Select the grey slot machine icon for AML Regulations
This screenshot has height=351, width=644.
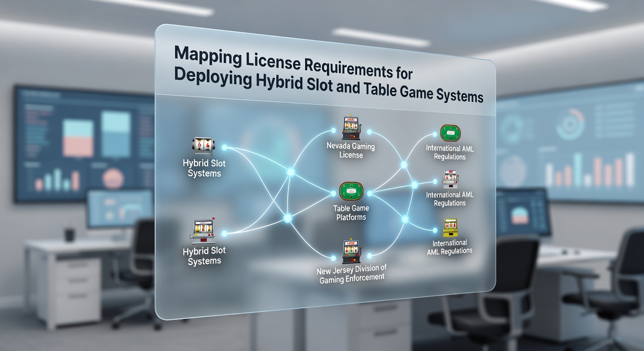coord(450,179)
